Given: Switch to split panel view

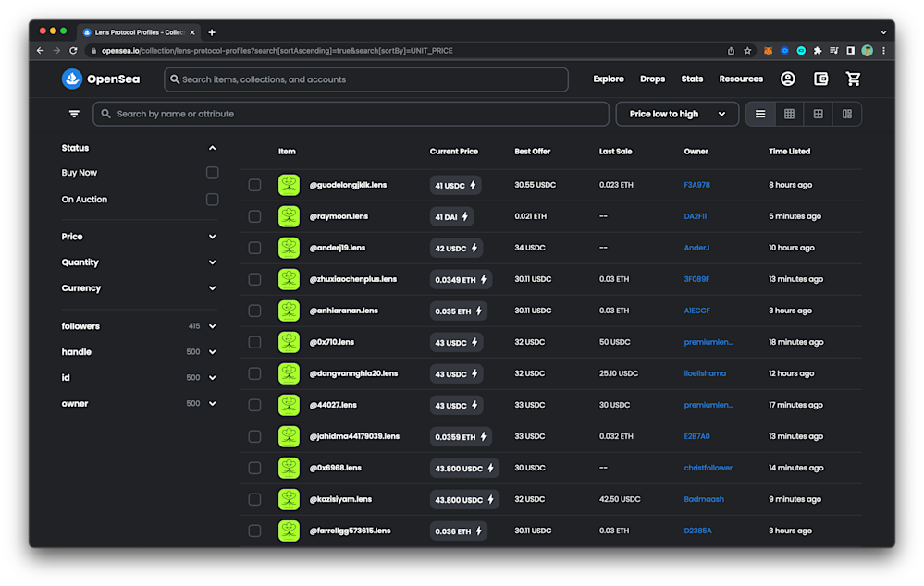Looking at the screenshot, I should point(847,114).
